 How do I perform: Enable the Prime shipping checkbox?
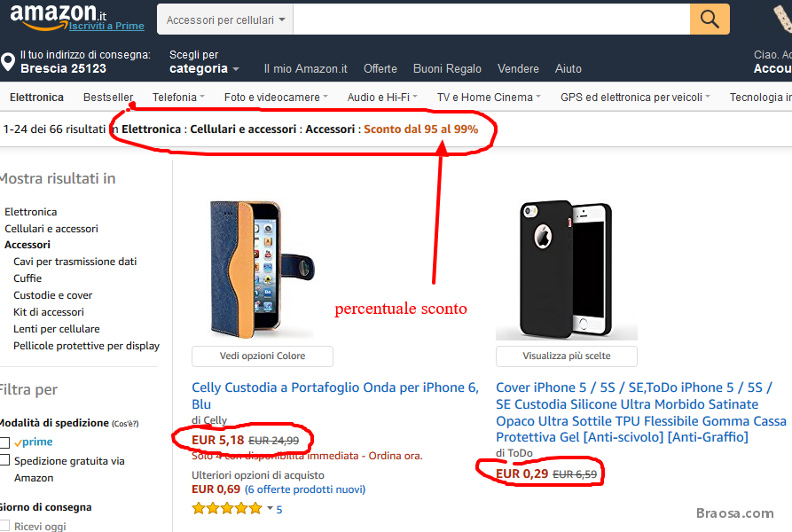coord(5,442)
